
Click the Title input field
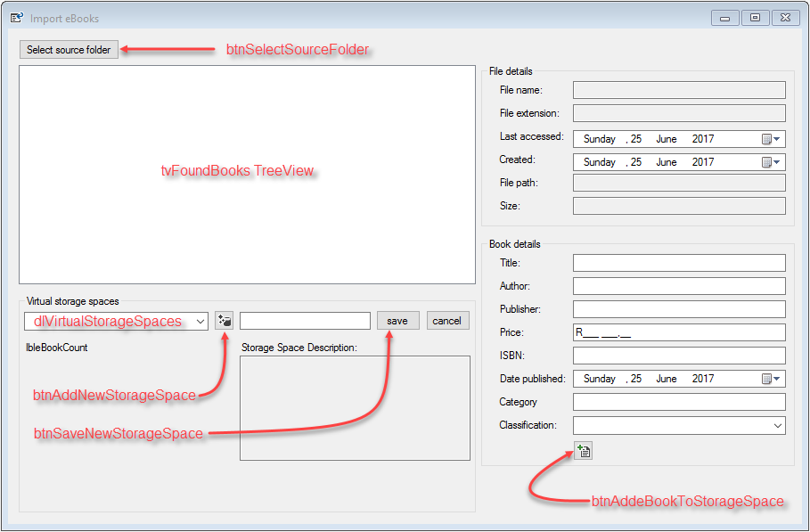click(679, 263)
